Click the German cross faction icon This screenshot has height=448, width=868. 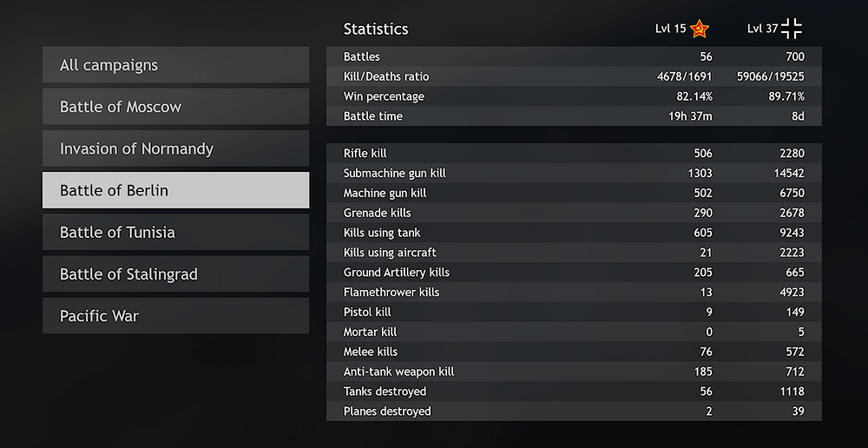click(792, 29)
